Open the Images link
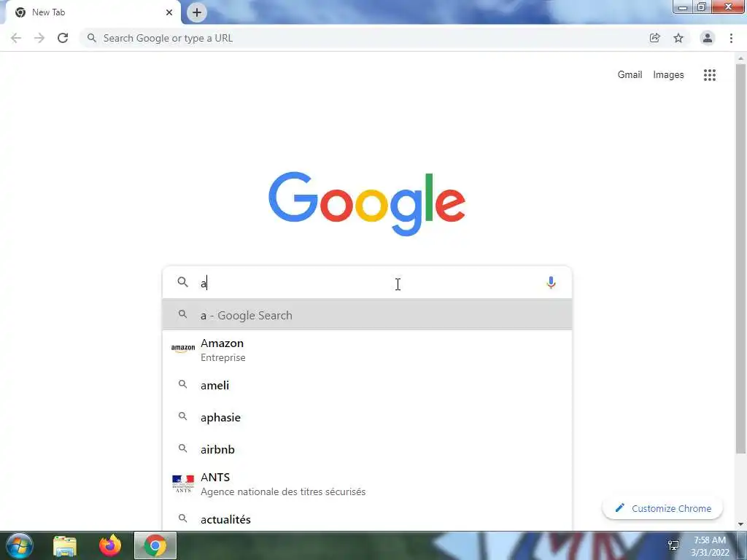This screenshot has height=560, width=747. coord(668,75)
